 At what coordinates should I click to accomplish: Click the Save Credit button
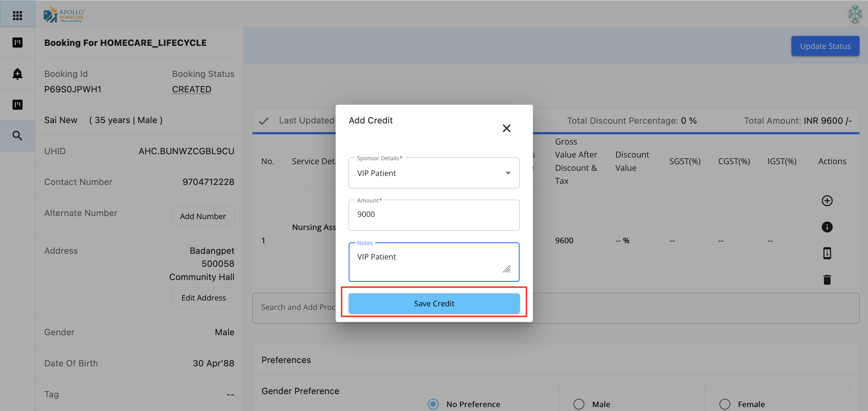tap(434, 303)
